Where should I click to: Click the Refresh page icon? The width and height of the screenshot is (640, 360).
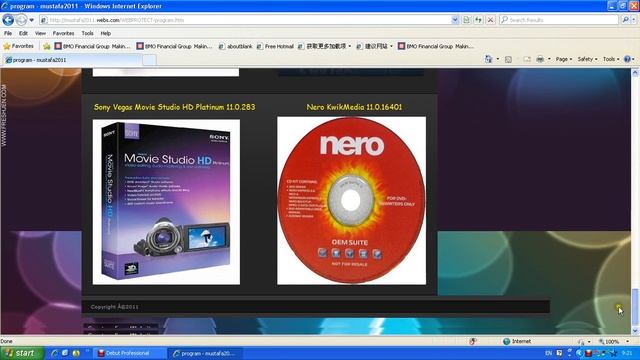(478, 20)
